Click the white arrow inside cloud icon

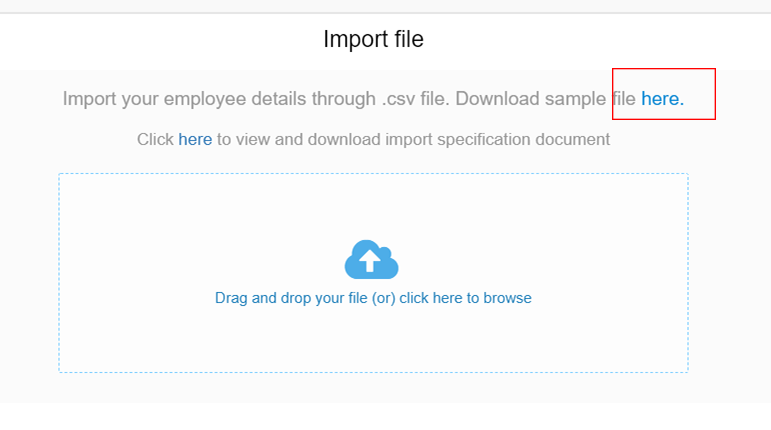370,262
